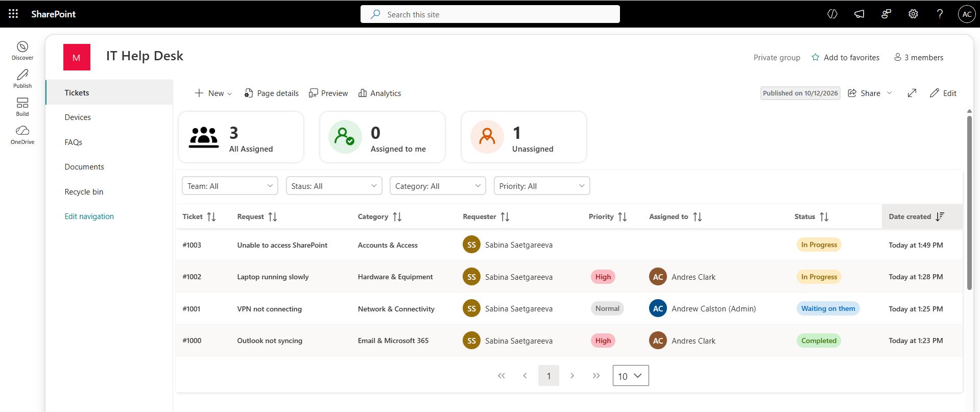The image size is (980, 412).
Task: Open the Analytics view
Action: (380, 93)
